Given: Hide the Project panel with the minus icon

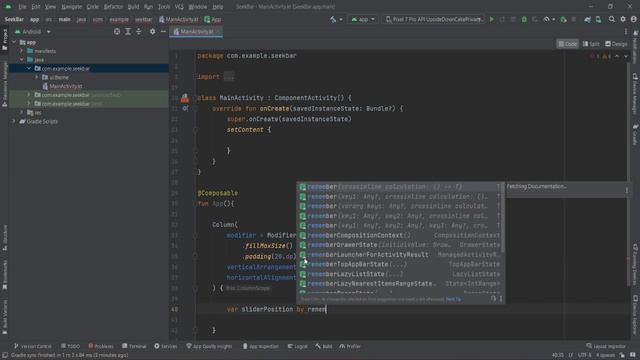Looking at the screenshot, I should coord(163,31).
